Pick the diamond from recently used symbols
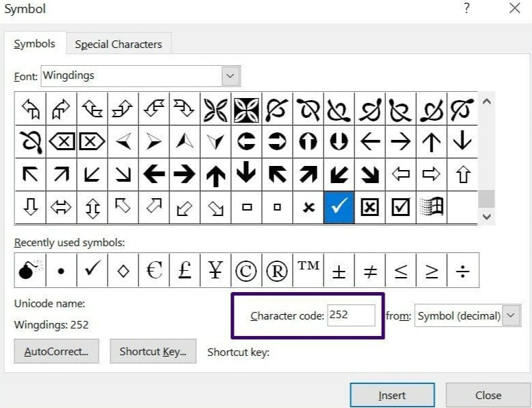Screen dimensions: 532x408 click(123, 270)
